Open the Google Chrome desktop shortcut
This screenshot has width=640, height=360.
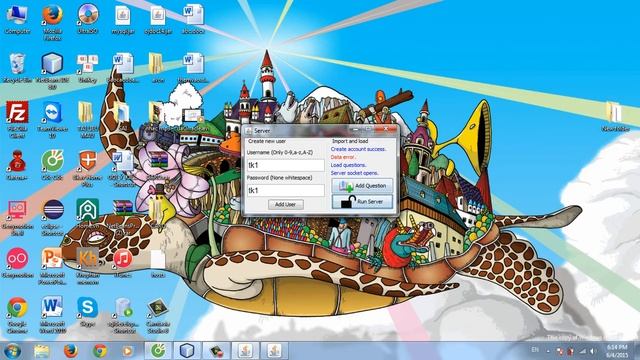click(17, 314)
